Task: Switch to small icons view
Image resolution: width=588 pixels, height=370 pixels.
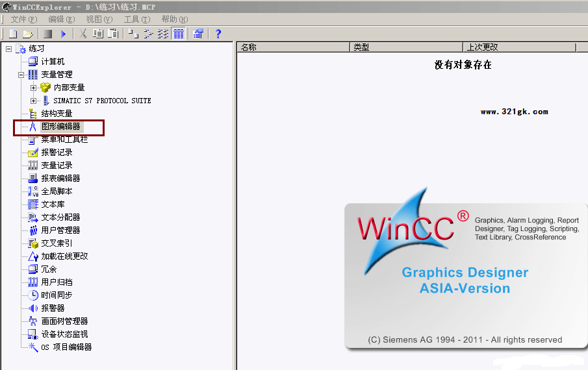Action: click(149, 34)
